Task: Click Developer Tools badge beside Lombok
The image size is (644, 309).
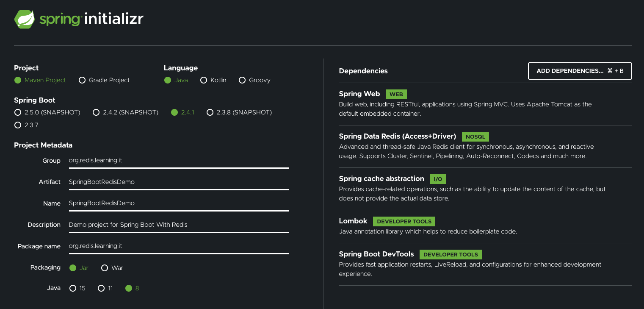Action: [404, 221]
